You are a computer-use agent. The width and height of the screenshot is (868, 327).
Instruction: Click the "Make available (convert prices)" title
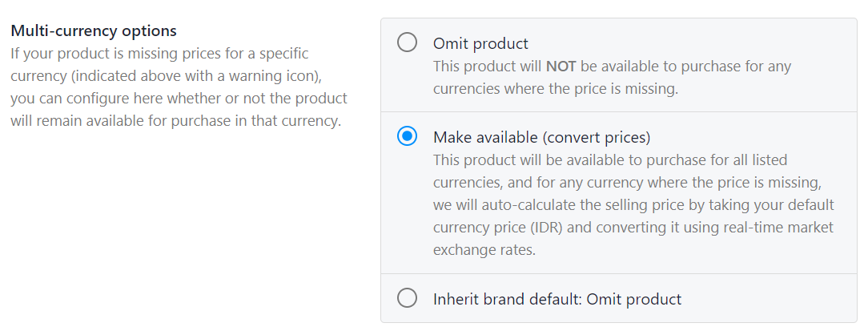(x=541, y=136)
